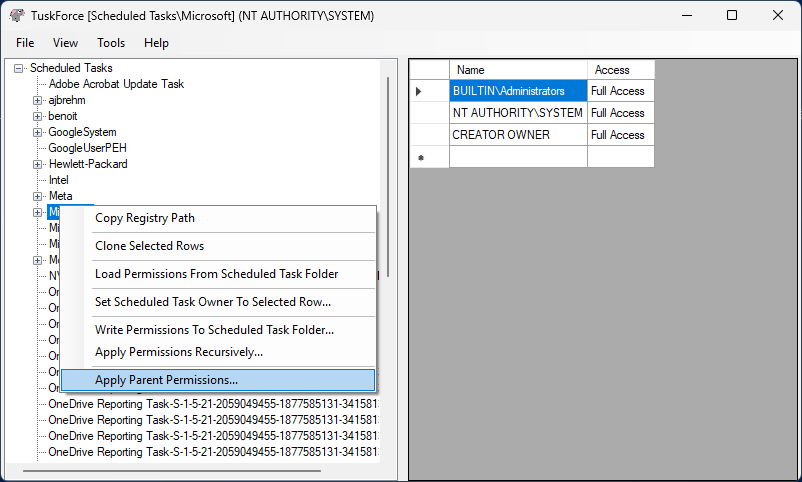Click Apply Permissions Recursively option
The width and height of the screenshot is (802, 482).
[179, 352]
